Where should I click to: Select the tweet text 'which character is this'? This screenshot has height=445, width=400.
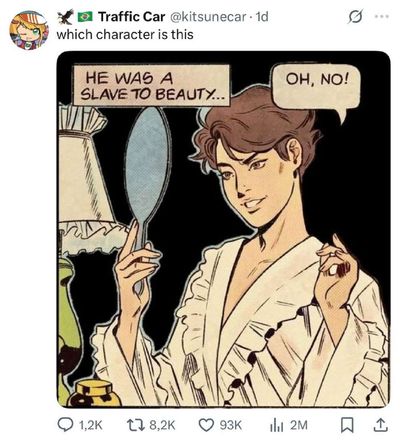[x=125, y=34]
